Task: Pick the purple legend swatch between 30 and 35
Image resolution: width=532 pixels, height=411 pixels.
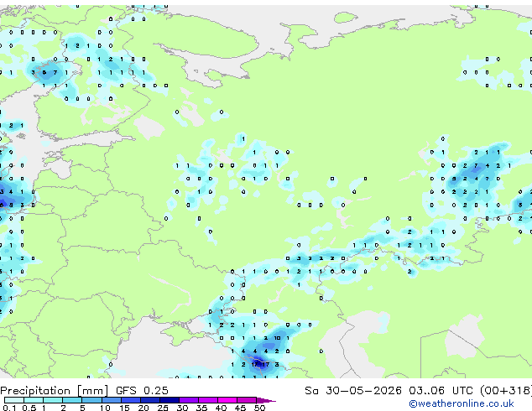Action: (x=189, y=400)
